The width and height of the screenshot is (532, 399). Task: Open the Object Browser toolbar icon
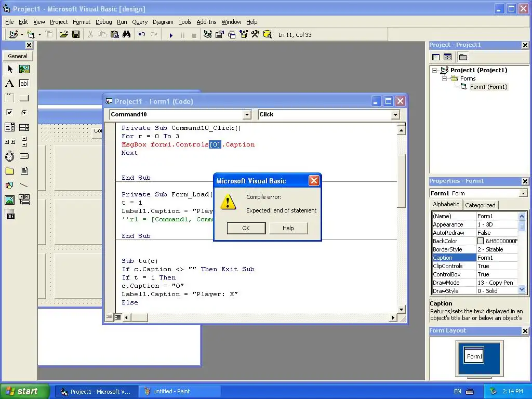244,34
